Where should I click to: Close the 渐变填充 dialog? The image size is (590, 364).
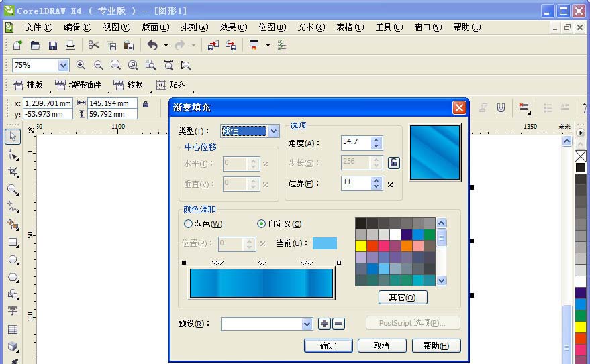pyautogui.click(x=459, y=108)
